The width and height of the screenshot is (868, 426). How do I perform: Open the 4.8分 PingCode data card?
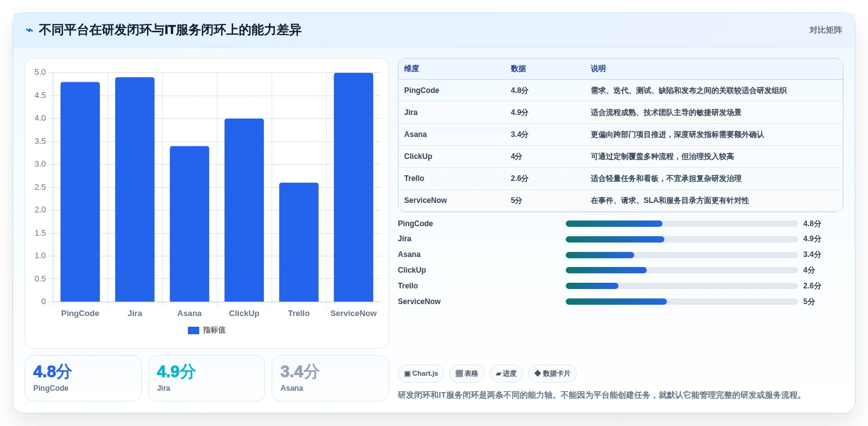(83, 378)
